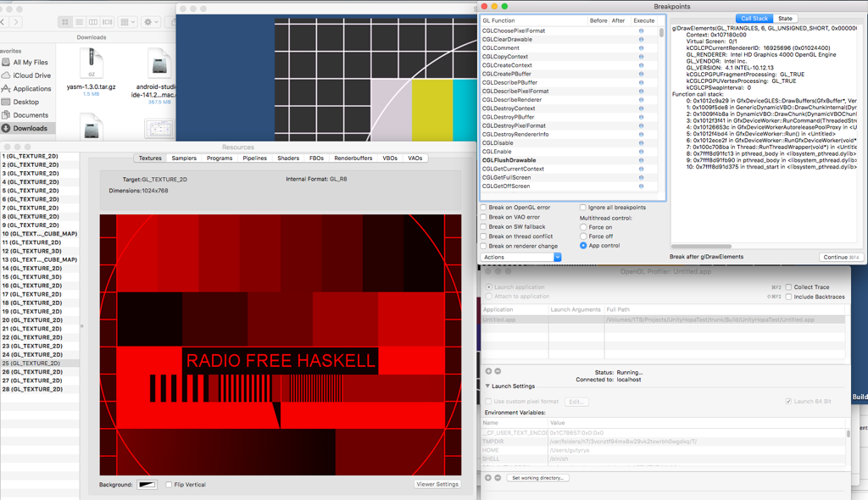
Task: Switch to the Renderbuffers tab
Action: pos(353,158)
